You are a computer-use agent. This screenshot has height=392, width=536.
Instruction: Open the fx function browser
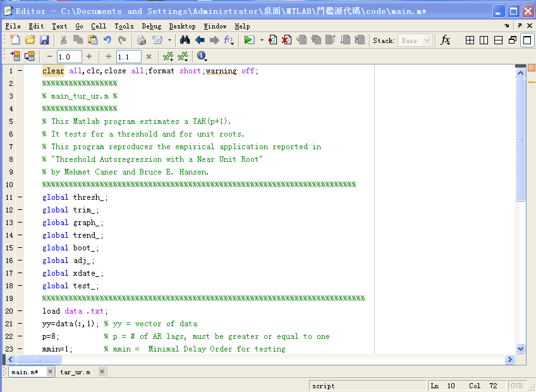(445, 40)
